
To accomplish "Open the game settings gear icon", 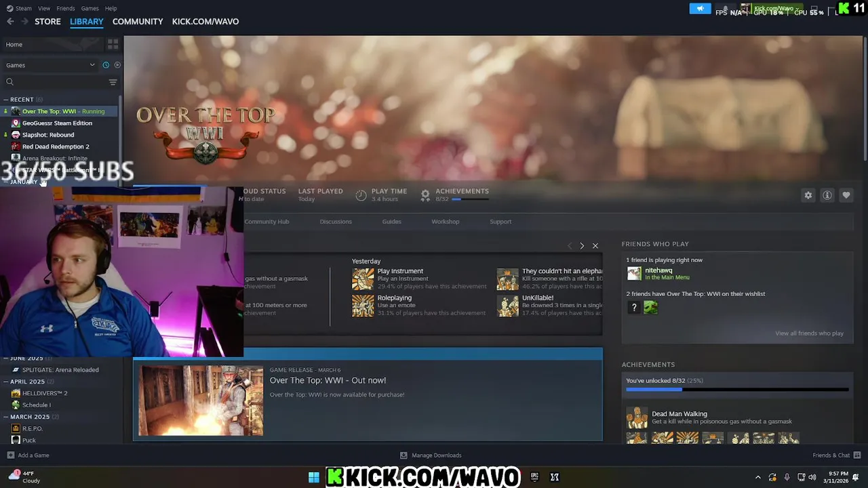I will (808, 195).
